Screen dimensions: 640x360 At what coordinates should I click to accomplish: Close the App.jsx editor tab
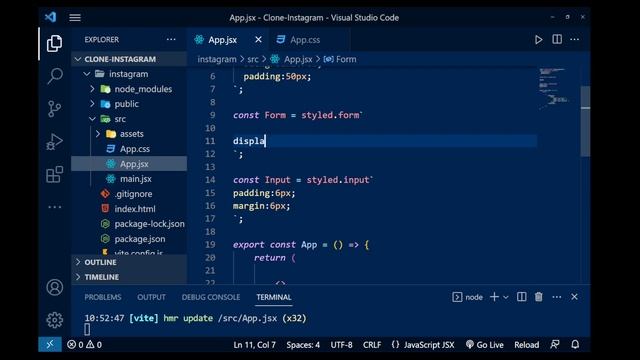[x=258, y=40]
